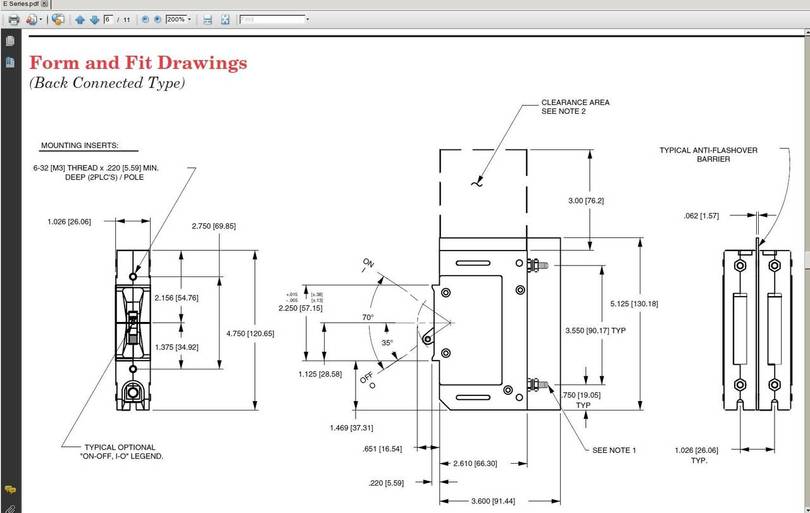Image resolution: width=810 pixels, height=513 pixels.
Task: Click inside the Find search box
Action: point(272,19)
